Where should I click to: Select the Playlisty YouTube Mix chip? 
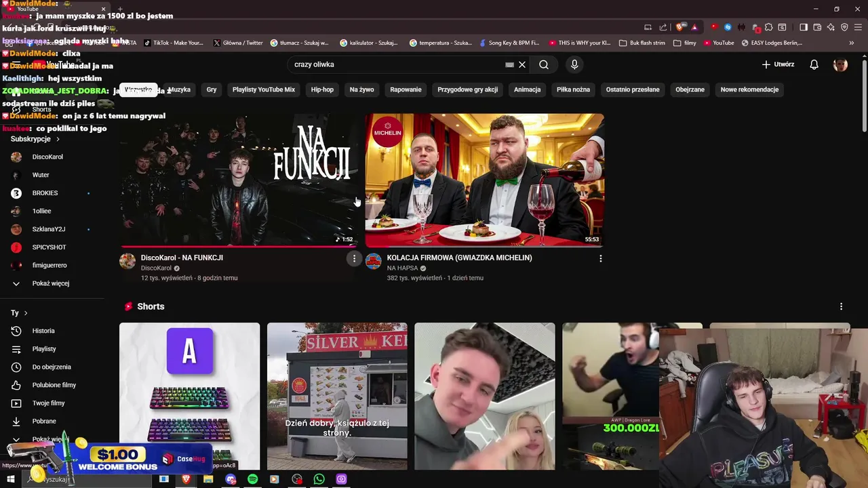pyautogui.click(x=264, y=89)
